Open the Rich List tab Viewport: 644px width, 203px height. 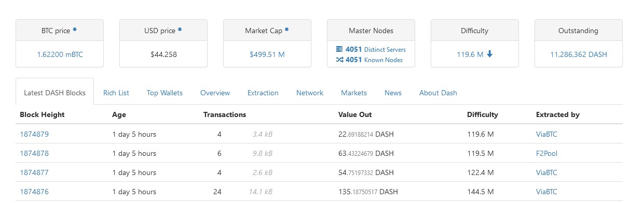(116, 93)
